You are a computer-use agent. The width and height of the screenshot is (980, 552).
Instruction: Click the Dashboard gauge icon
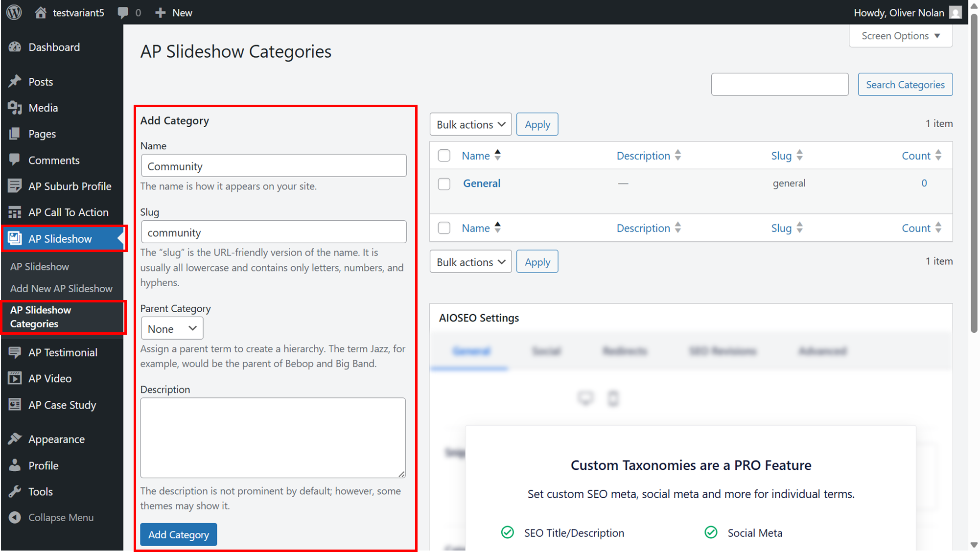[15, 47]
